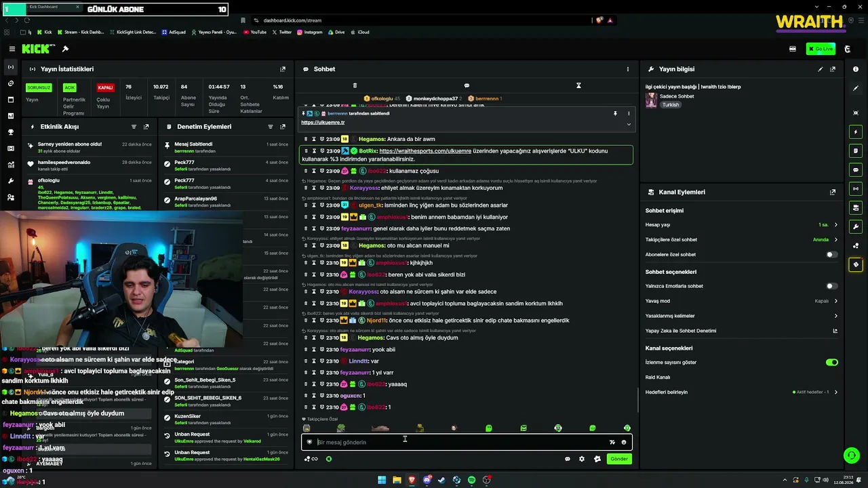Open chat settings gear below message box
Image resolution: width=868 pixels, height=488 pixels.
pos(582,459)
